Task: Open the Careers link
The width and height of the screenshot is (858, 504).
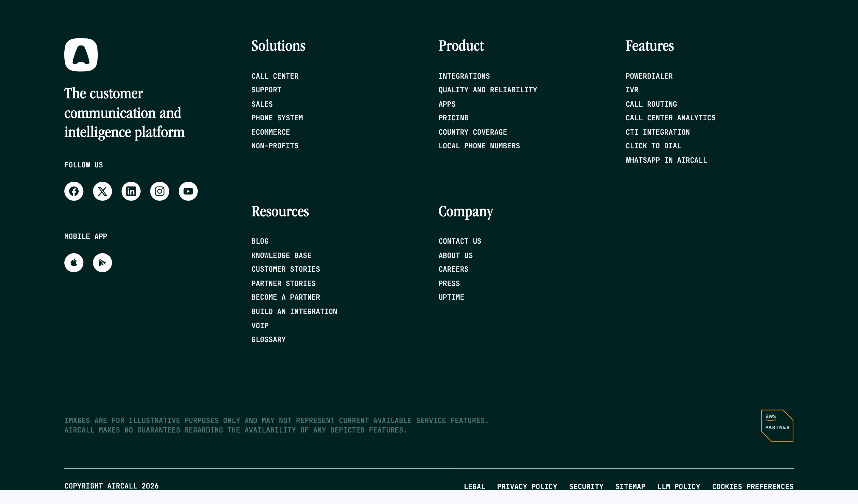Action: [x=453, y=269]
